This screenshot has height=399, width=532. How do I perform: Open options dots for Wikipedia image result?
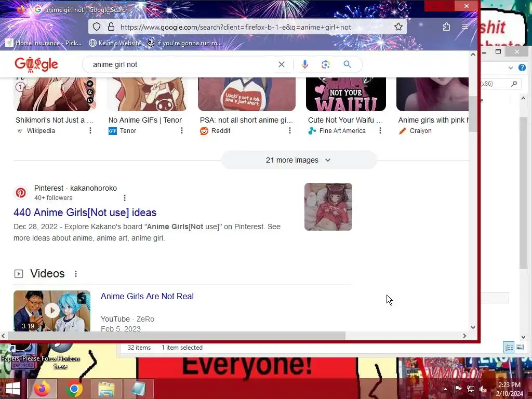click(x=90, y=130)
